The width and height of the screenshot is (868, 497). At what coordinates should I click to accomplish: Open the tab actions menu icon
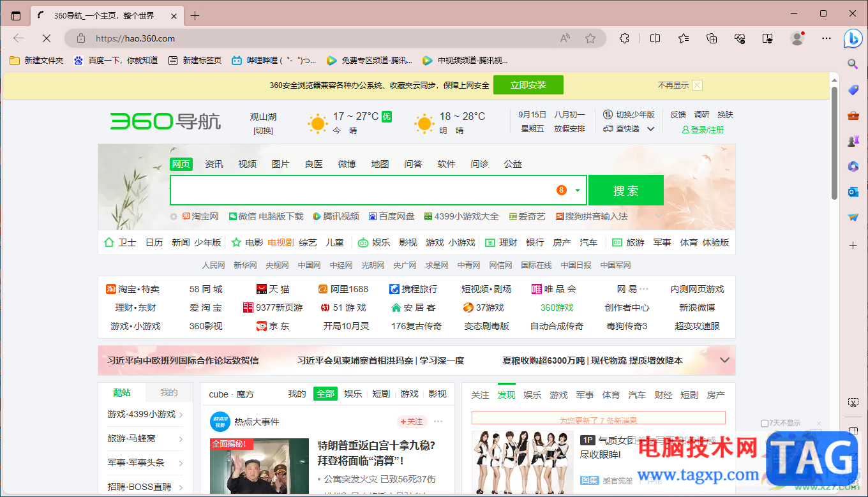click(x=16, y=16)
